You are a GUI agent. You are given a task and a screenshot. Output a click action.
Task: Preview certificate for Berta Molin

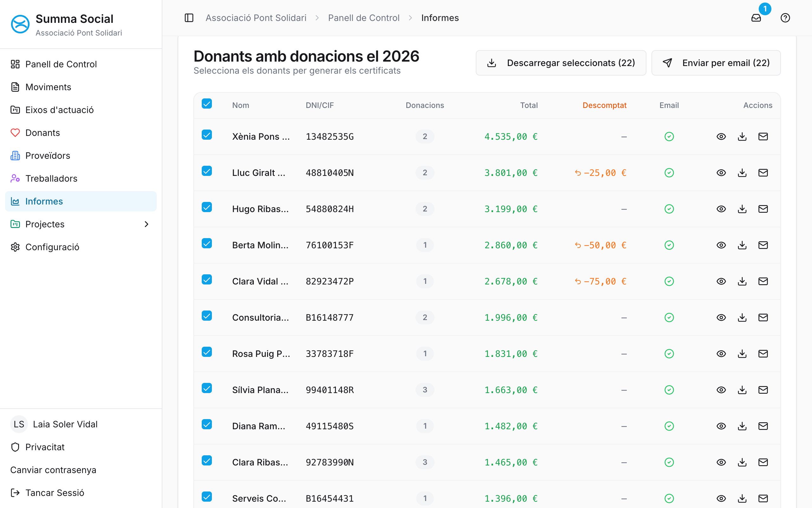tap(721, 245)
